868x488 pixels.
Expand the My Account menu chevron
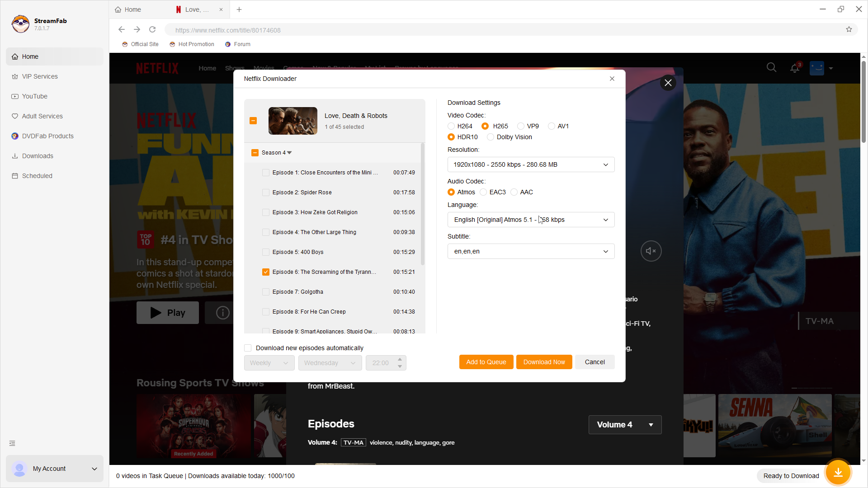[94, 469]
